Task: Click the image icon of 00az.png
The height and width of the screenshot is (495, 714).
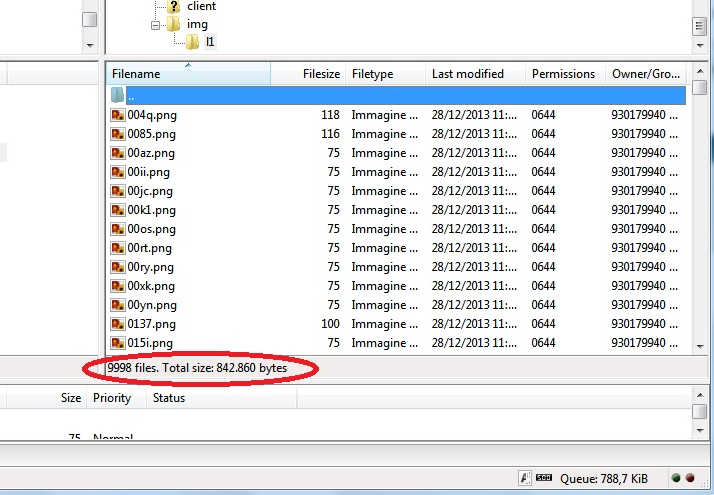Action: pyautogui.click(x=118, y=153)
